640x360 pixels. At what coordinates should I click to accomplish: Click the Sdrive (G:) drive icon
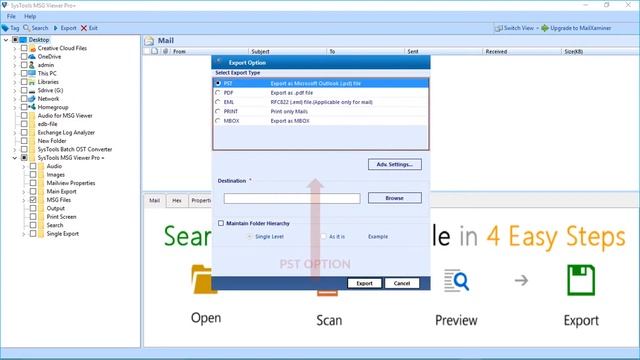click(32, 91)
